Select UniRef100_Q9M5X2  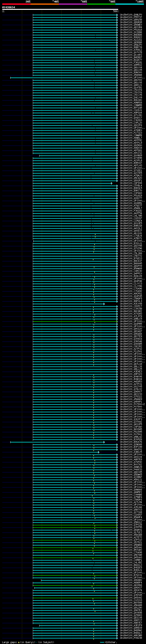pyautogui.click(x=131, y=65)
